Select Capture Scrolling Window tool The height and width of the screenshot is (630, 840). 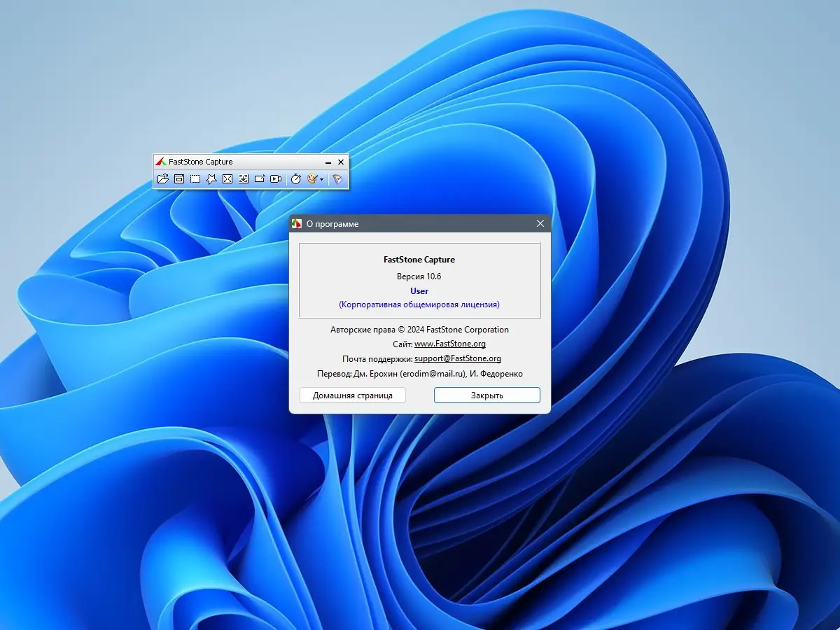[x=244, y=179]
